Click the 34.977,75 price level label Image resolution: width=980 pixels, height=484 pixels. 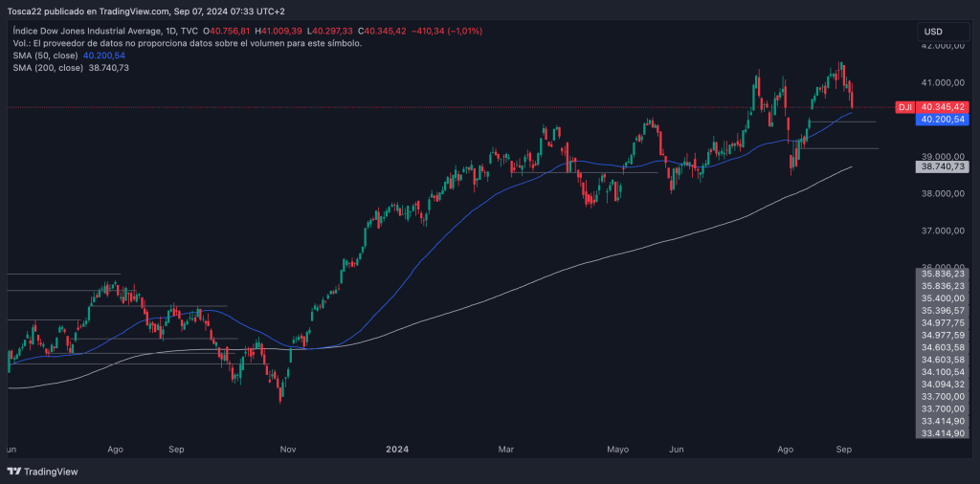[944, 322]
